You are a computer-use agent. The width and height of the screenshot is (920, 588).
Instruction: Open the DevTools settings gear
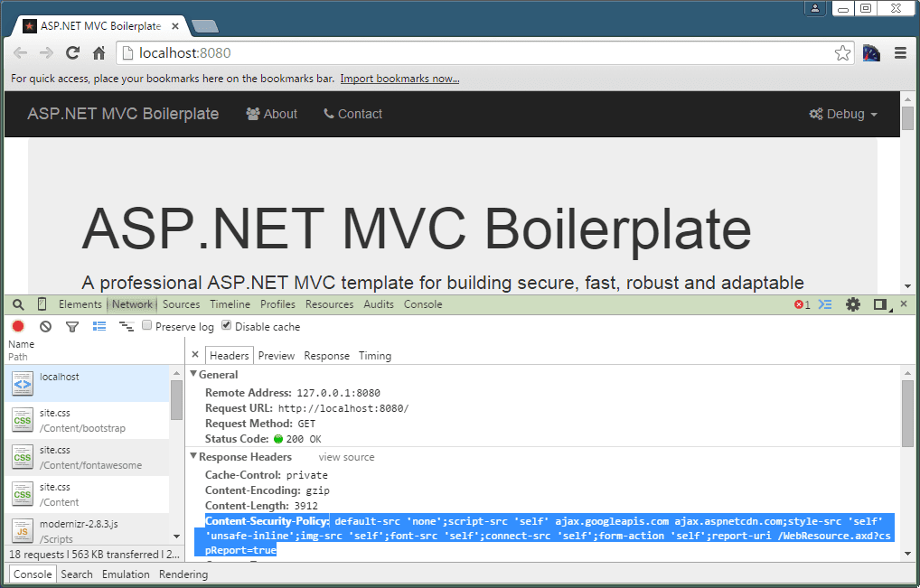[852, 304]
